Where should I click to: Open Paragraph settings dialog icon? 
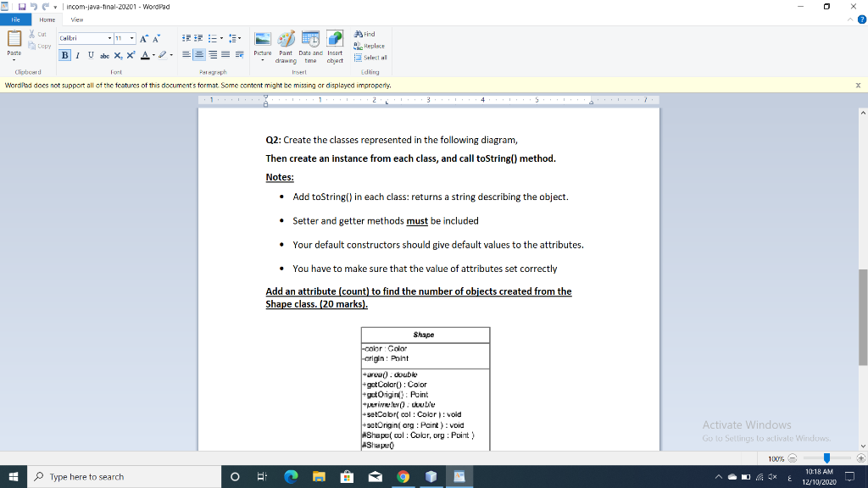[x=239, y=55]
